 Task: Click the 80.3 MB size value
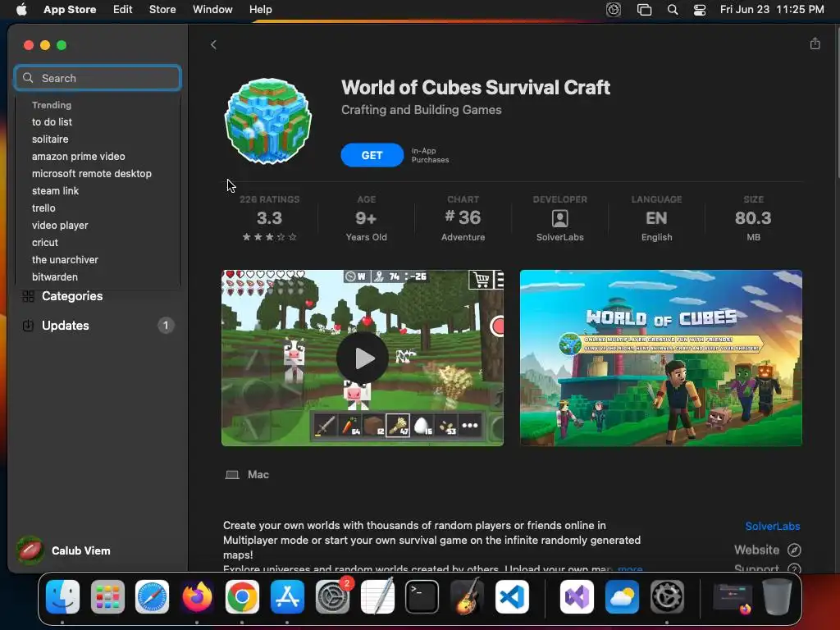(753, 218)
